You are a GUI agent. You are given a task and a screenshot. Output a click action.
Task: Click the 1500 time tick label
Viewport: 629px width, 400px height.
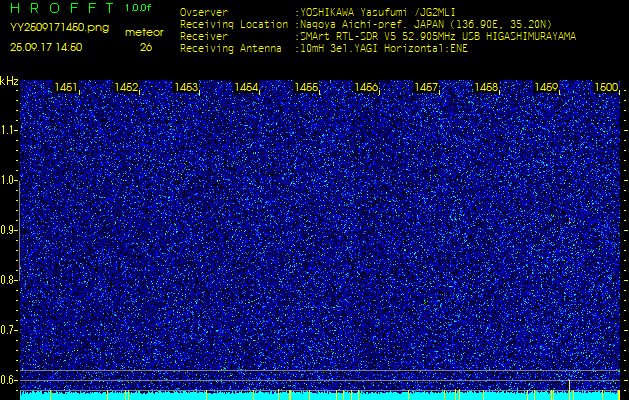606,87
